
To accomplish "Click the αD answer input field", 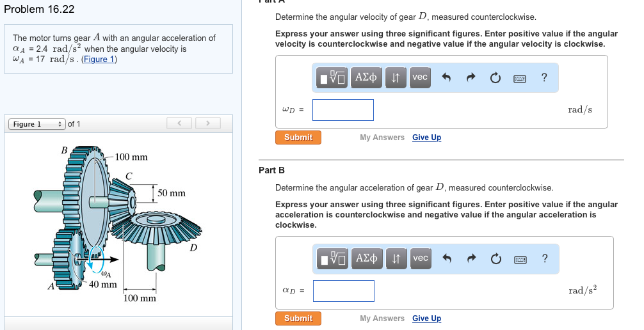I will click(343, 291).
